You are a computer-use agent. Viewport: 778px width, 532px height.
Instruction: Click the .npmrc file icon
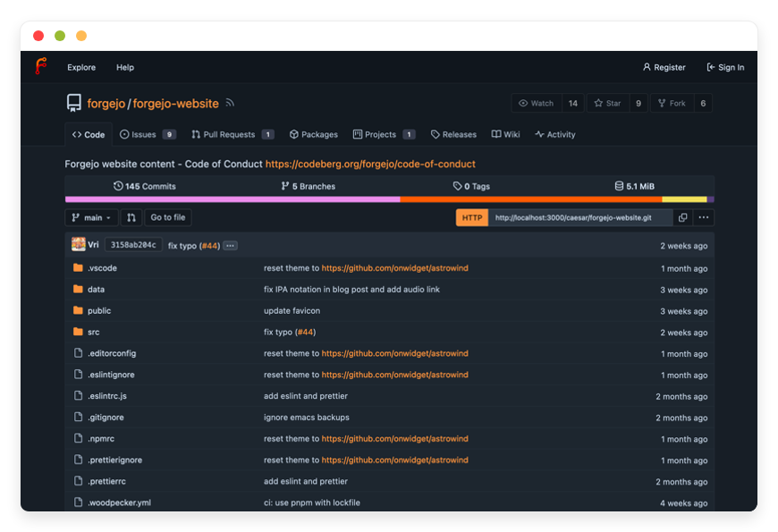[x=78, y=438]
